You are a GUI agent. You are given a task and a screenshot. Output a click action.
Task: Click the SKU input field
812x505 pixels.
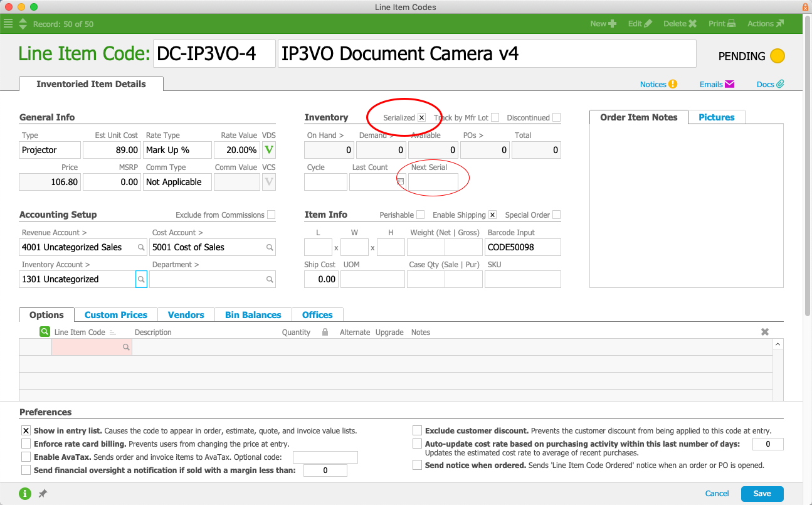point(523,279)
